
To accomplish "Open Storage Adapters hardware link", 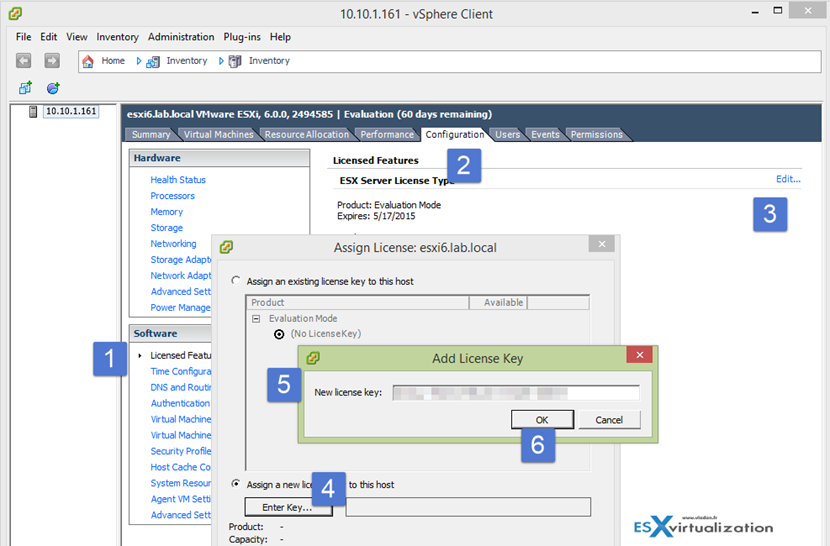I will click(x=181, y=260).
